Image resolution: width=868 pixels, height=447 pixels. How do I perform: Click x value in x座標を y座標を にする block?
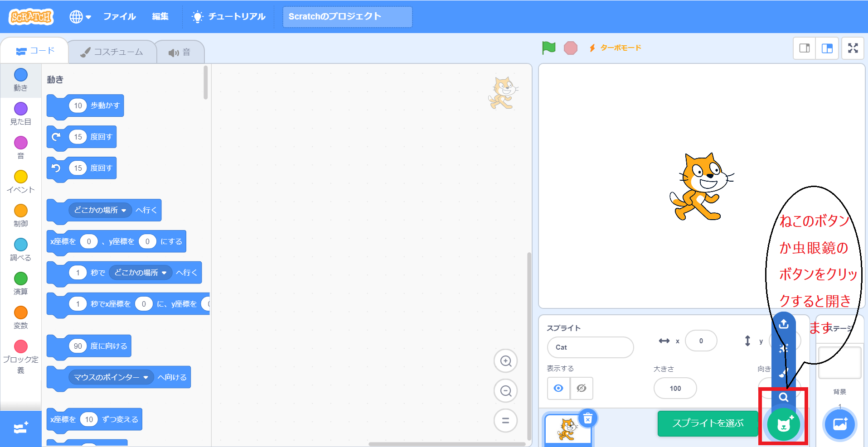pyautogui.click(x=89, y=241)
